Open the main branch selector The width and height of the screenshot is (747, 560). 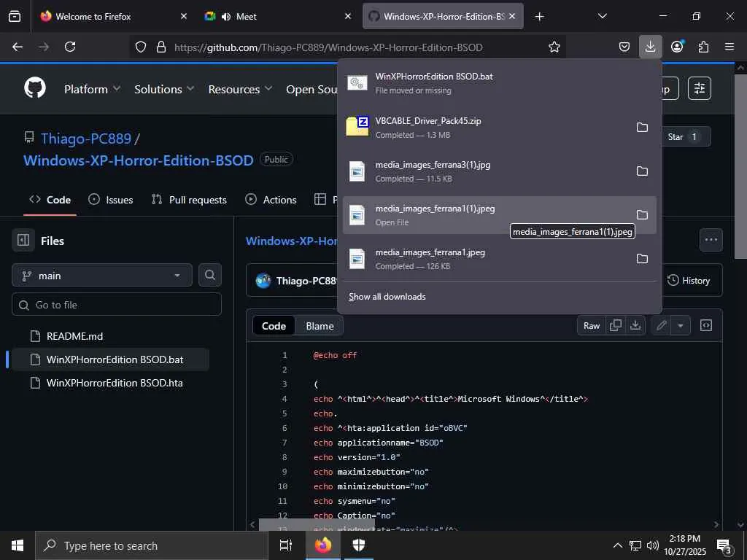pos(102,275)
